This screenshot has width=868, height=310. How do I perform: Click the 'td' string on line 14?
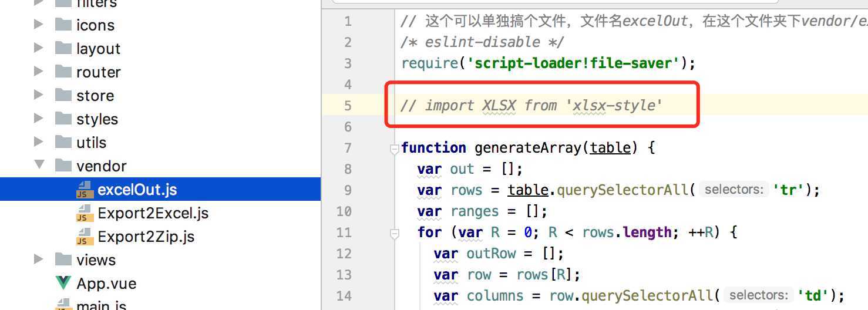(813, 295)
